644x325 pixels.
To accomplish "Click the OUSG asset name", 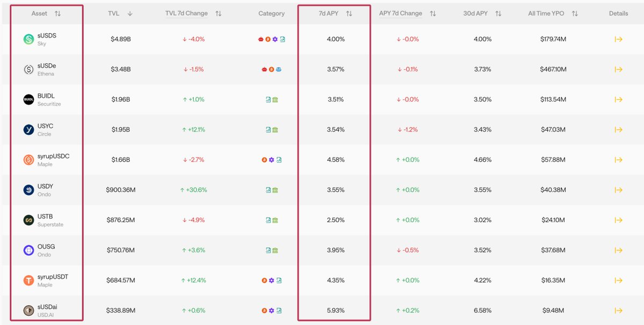I will (x=46, y=247).
